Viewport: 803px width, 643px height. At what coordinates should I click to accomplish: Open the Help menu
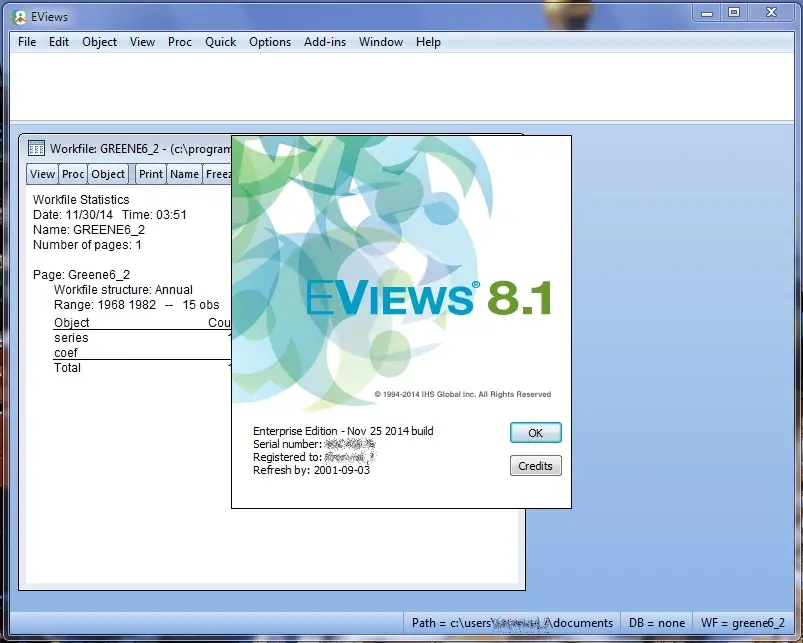428,42
